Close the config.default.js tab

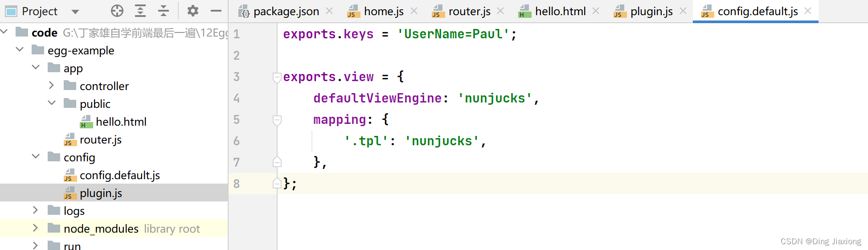(808, 11)
